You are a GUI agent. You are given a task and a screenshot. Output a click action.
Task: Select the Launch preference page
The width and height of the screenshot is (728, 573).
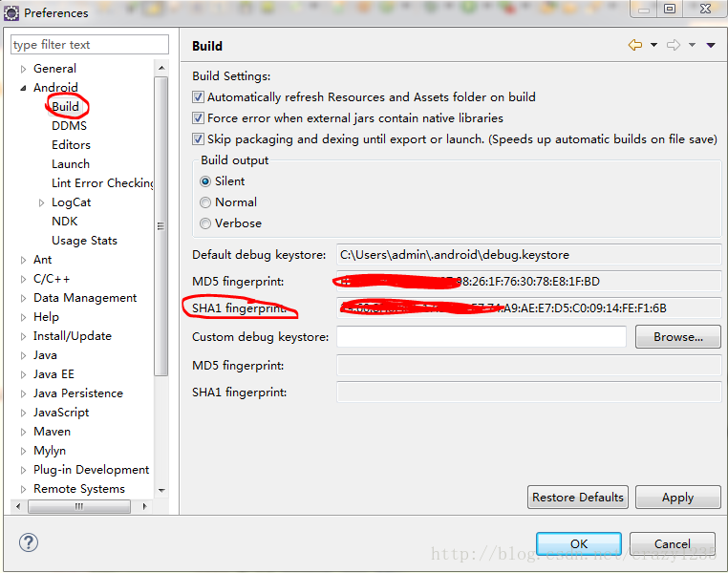click(x=71, y=163)
